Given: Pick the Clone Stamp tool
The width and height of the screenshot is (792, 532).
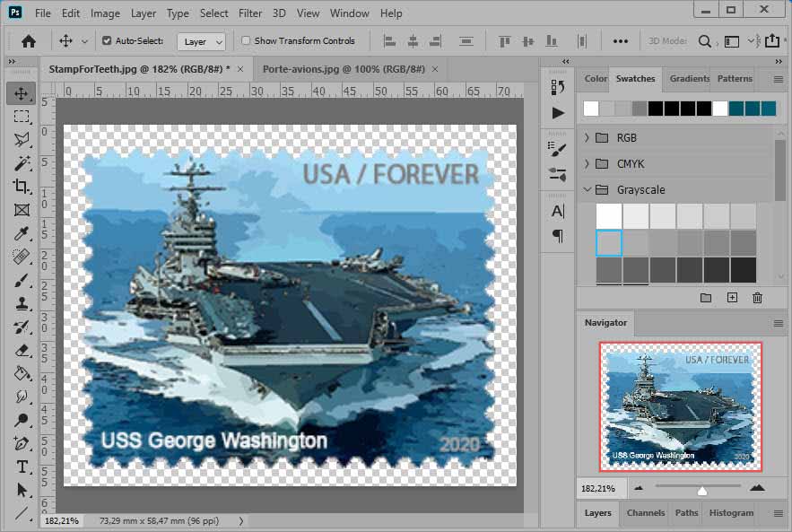Looking at the screenshot, I should point(22,303).
